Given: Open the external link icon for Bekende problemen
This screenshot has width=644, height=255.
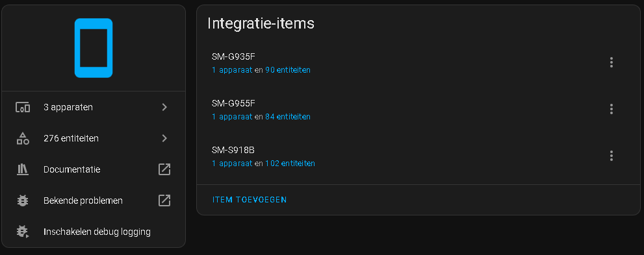Looking at the screenshot, I should click(x=164, y=200).
